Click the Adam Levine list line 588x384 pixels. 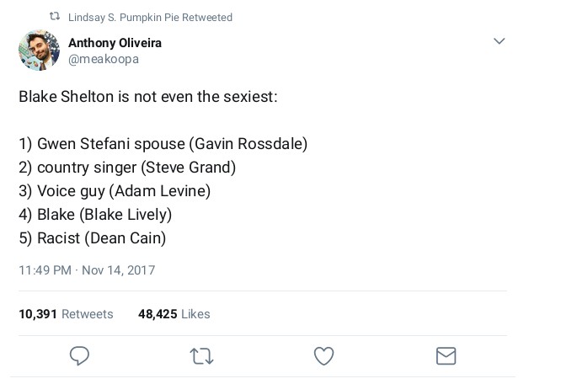point(115,191)
